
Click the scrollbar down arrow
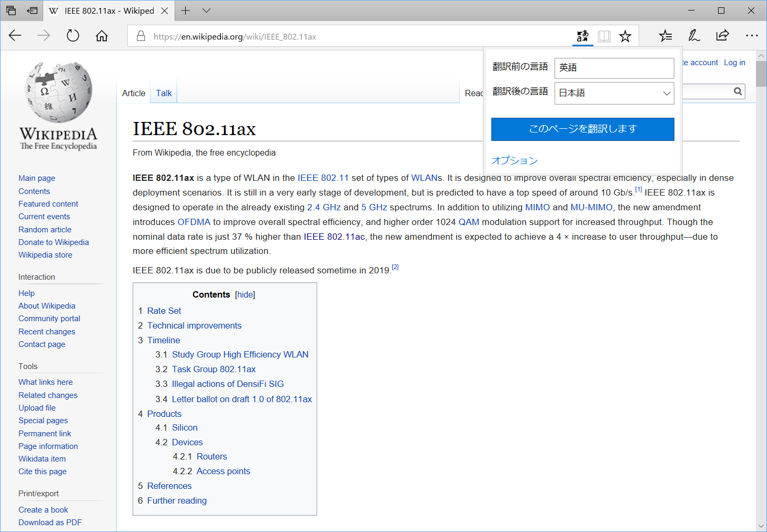click(761, 526)
